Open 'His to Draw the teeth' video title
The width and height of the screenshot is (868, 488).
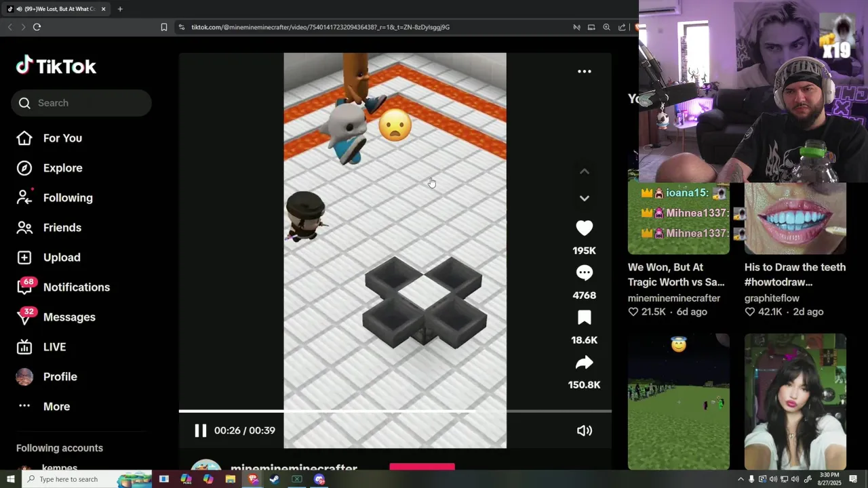tap(795, 274)
